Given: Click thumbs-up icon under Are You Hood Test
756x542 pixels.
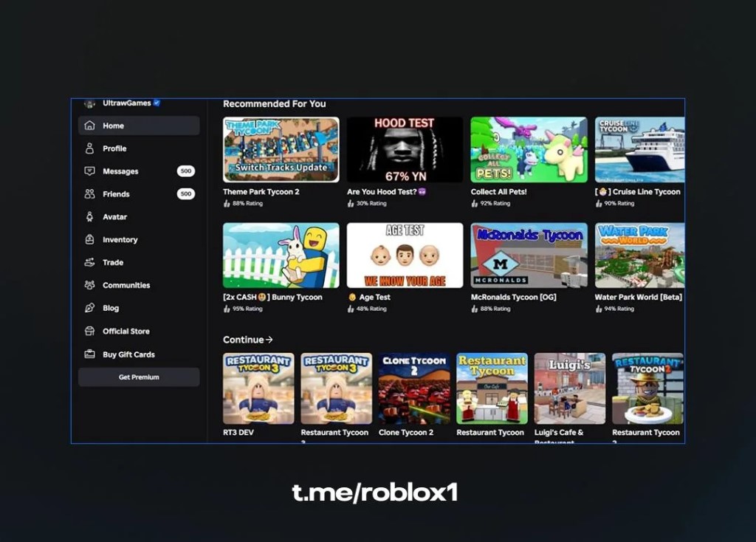Looking at the screenshot, I should coord(351,204).
